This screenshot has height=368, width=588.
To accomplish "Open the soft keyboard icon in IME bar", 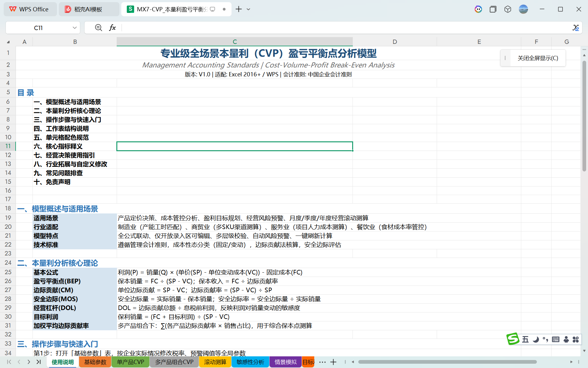I will coord(556,339).
